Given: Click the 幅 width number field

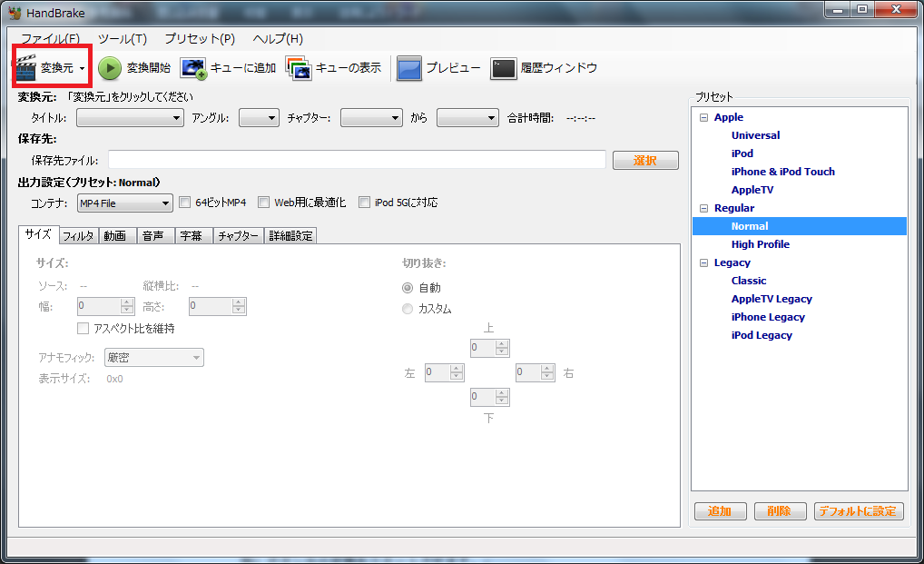Looking at the screenshot, I should tap(105, 306).
